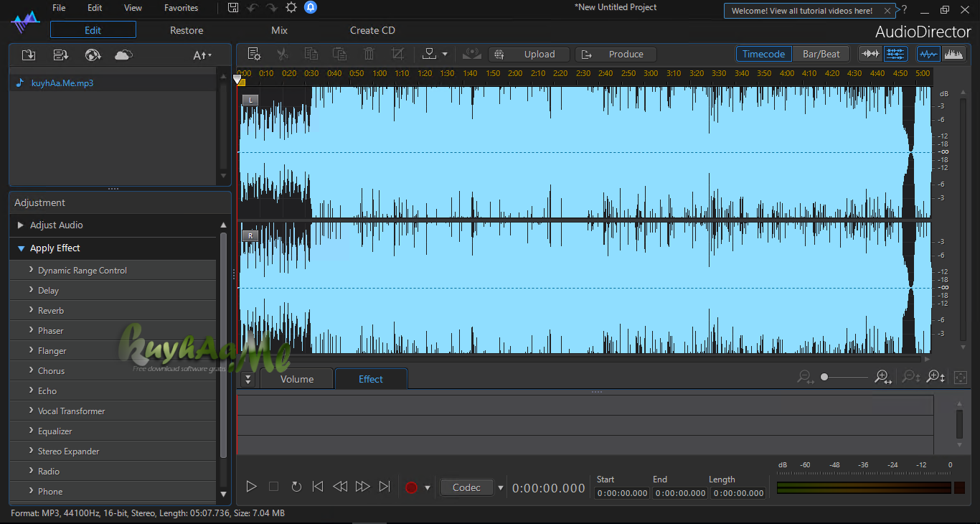Click the Start time input field

[x=622, y=493]
